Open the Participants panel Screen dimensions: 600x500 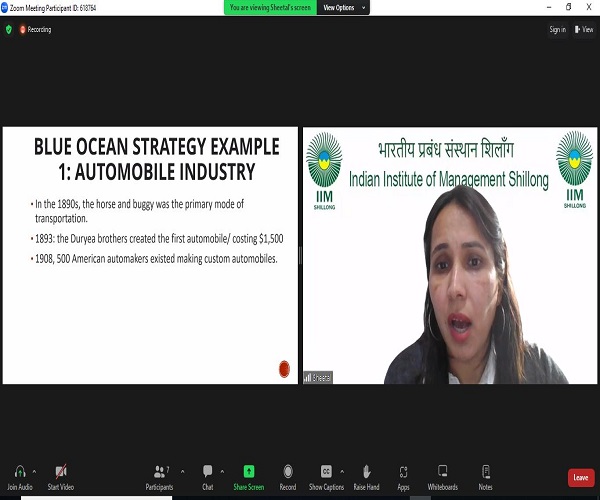pos(160,477)
